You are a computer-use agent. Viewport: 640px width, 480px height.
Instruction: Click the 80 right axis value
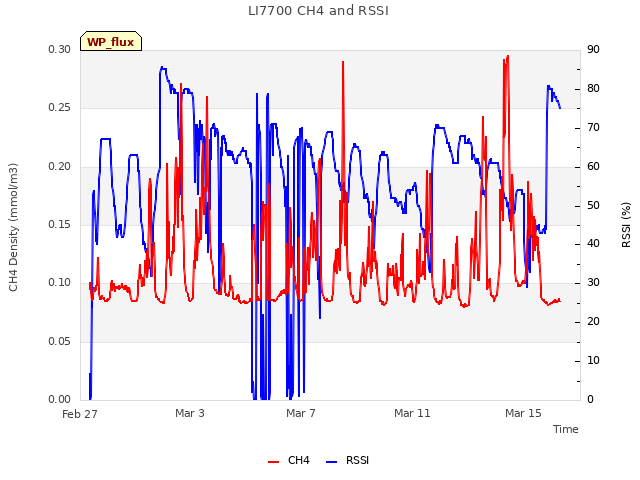point(593,89)
